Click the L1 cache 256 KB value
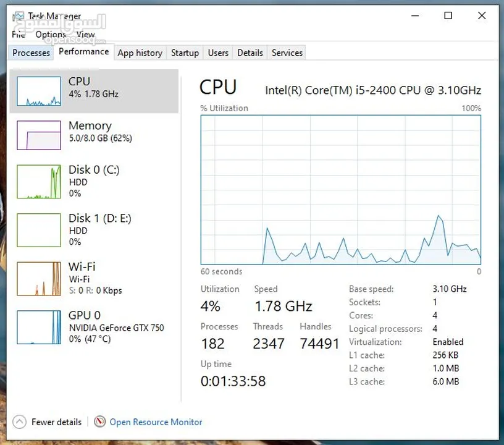Viewport: 504px width, 445px height. (x=445, y=355)
